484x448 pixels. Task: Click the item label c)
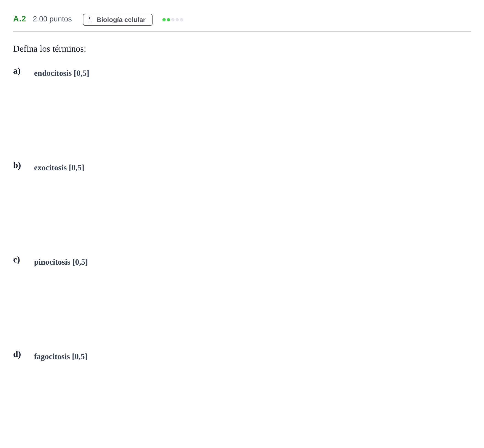pyautogui.click(x=16, y=260)
